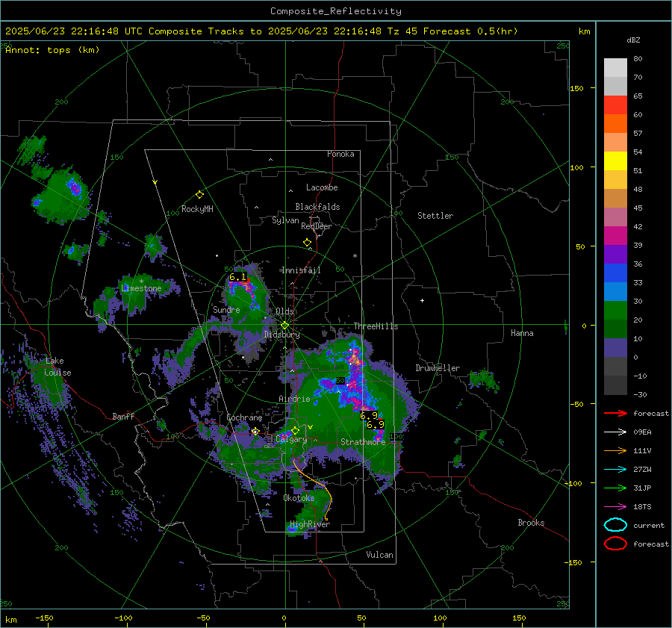The width and height of the screenshot is (672, 628).
Task: Click the Stettler town label
Action: (x=435, y=216)
